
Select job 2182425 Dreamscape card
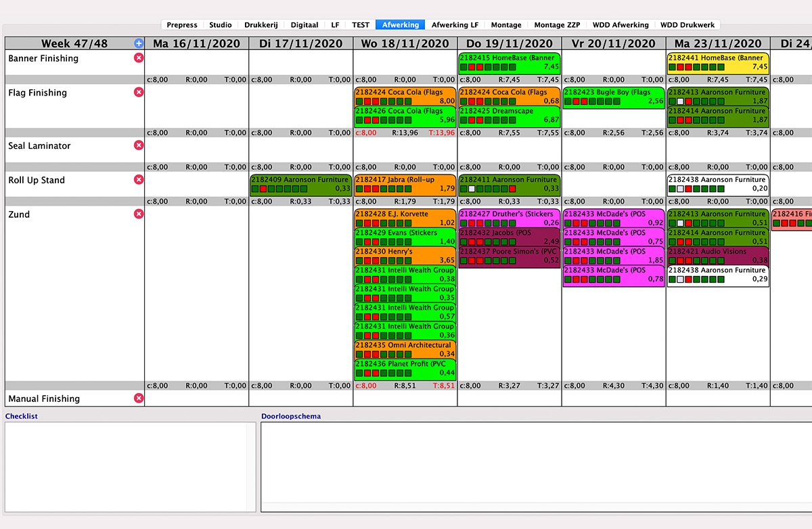click(x=510, y=116)
